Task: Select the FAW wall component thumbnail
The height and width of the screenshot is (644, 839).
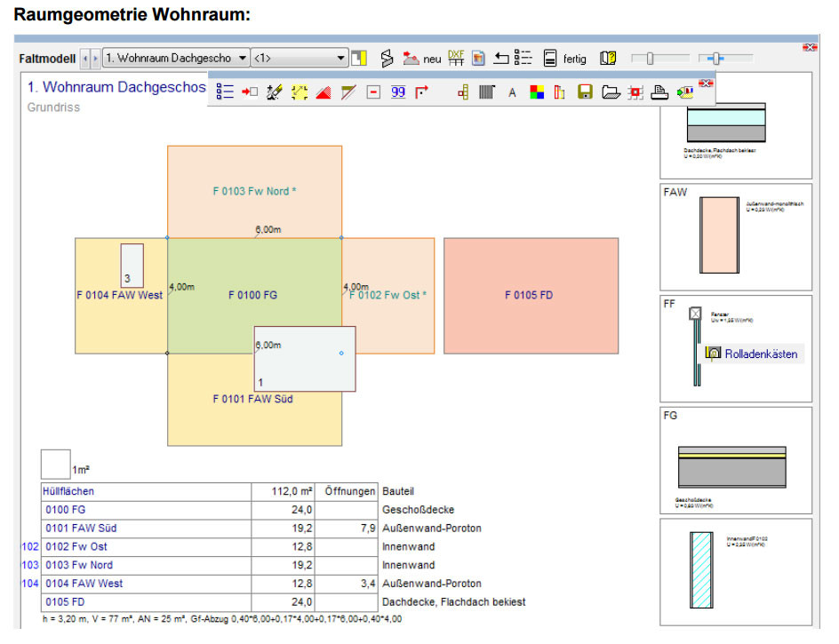Action: tap(736, 237)
